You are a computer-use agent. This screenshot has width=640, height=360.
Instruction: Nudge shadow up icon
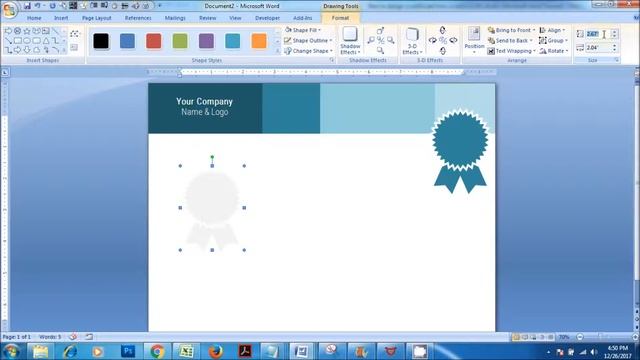point(380,31)
